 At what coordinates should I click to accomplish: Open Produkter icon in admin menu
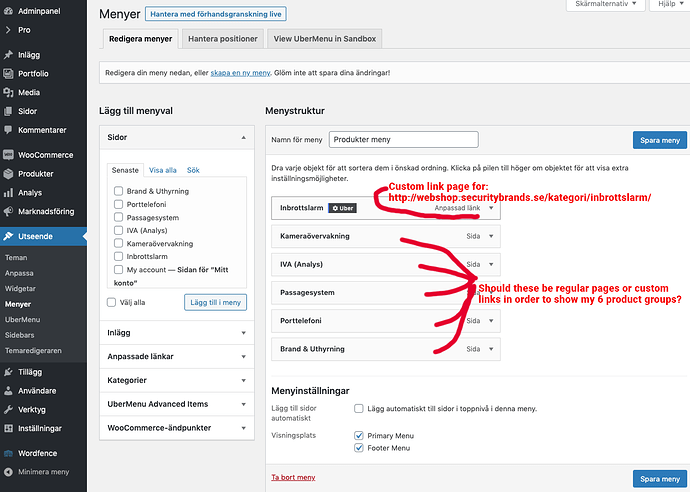(9, 174)
